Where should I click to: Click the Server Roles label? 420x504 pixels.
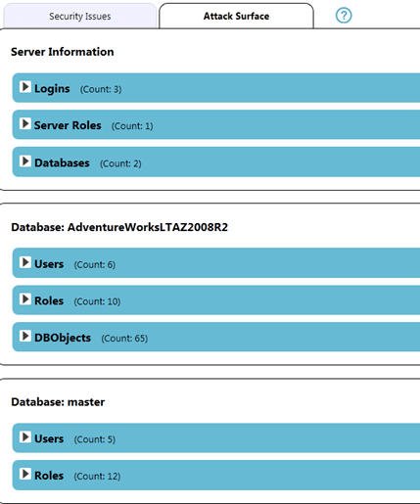pos(68,125)
